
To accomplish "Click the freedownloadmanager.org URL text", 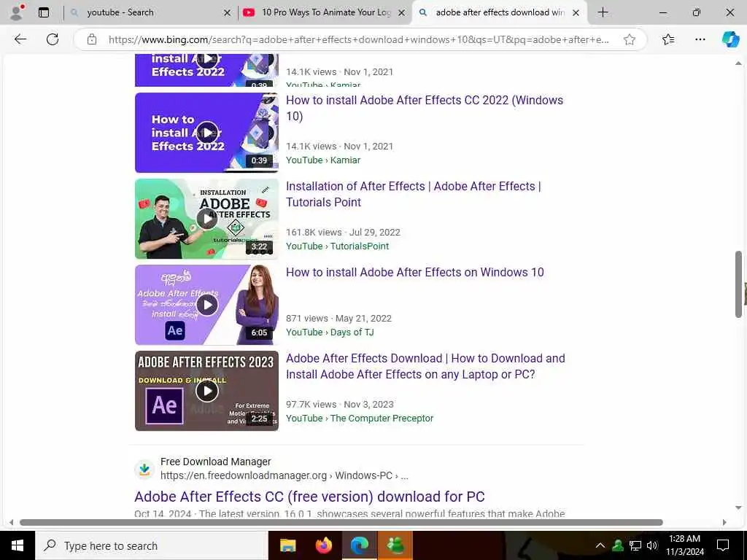I will [x=284, y=475].
